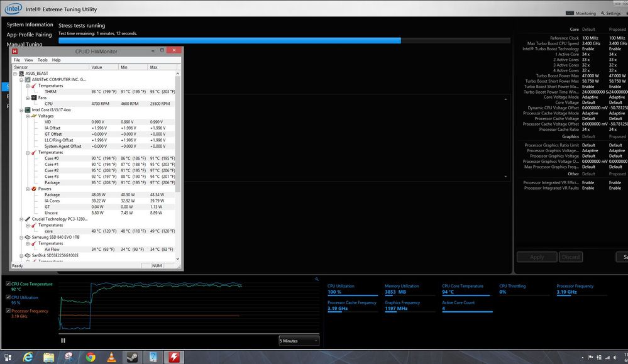Click the Active Core Count readout
This screenshot has height=364, width=628.
(467, 306)
